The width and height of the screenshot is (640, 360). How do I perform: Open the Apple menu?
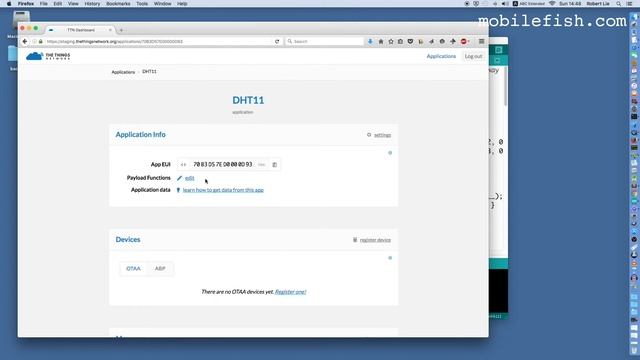tap(9, 4)
